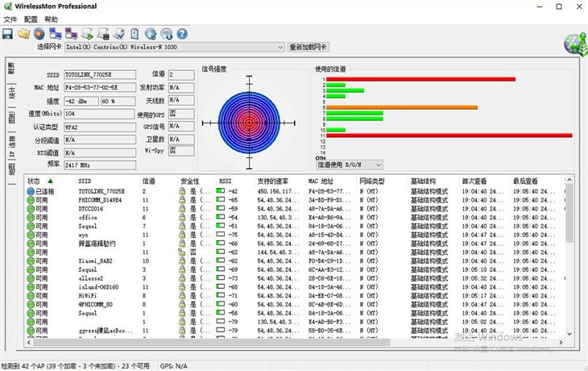The width and height of the screenshot is (588, 371).
Task: Click the RSSI column header
Action: tap(226, 181)
